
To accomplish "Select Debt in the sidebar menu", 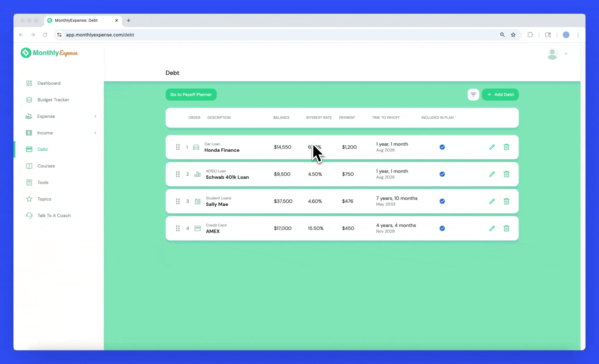I will (42, 149).
